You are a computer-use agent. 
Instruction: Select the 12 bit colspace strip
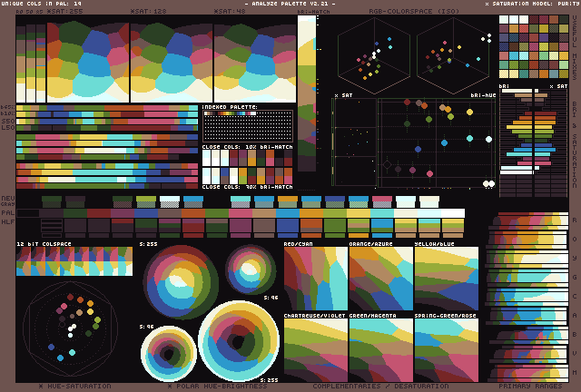[x=74, y=261]
